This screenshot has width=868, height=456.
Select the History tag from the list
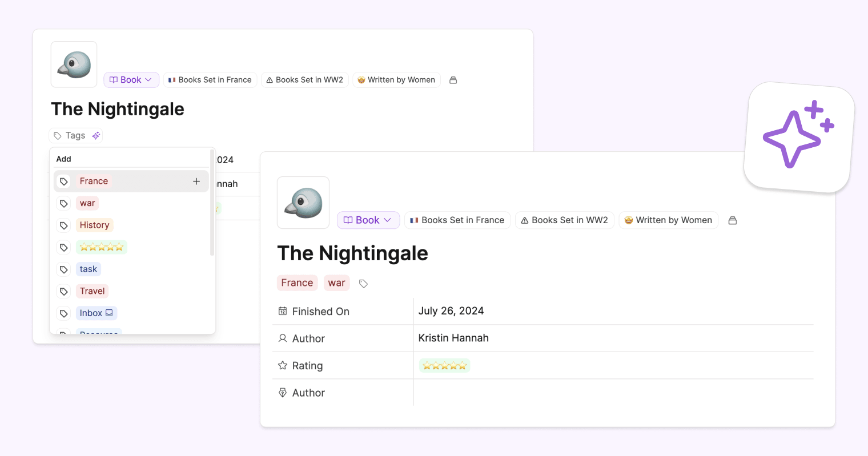click(x=94, y=225)
